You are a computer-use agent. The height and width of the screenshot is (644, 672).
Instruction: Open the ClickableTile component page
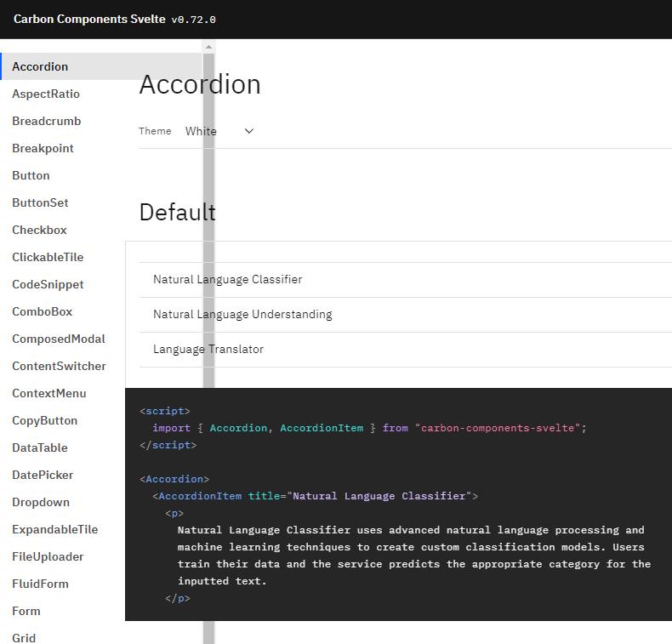(48, 257)
